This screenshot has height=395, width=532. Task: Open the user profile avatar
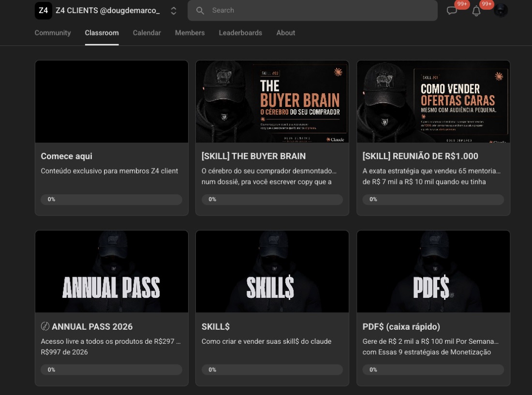(x=501, y=11)
